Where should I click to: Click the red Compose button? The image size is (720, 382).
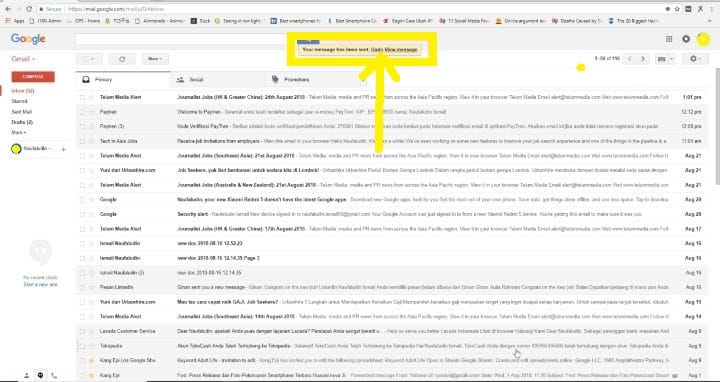(x=33, y=77)
